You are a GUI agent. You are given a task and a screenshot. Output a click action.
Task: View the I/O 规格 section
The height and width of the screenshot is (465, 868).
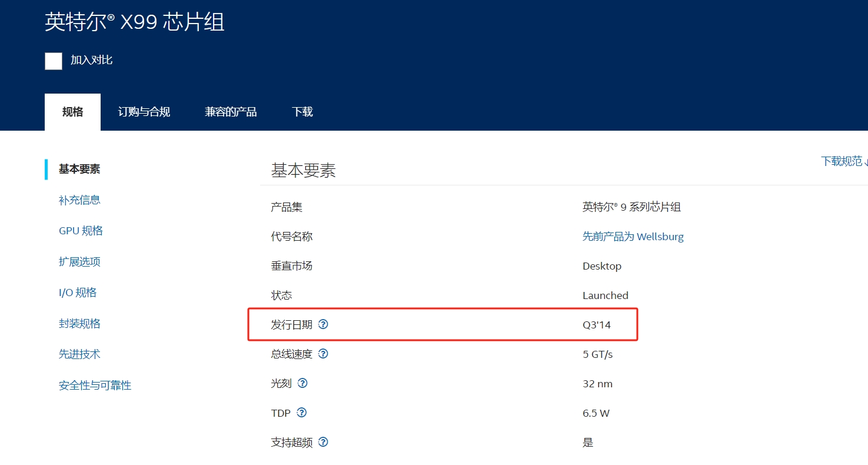[x=77, y=292]
